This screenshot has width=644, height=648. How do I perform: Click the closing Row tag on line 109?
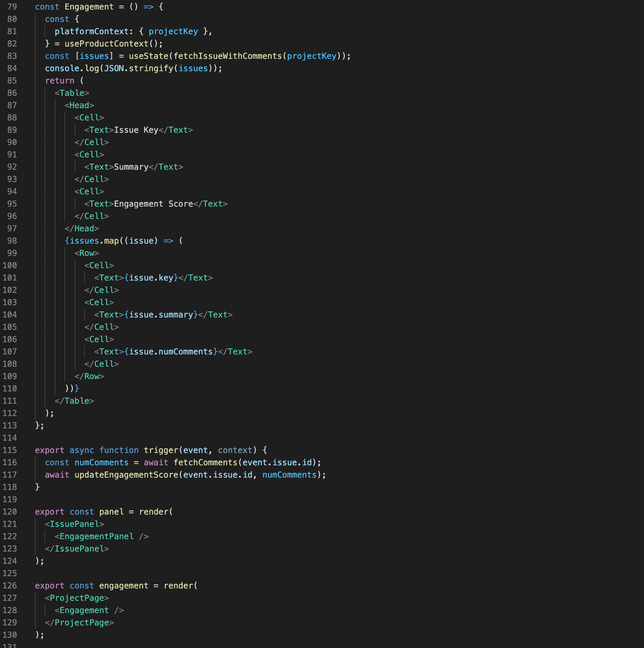[89, 376]
